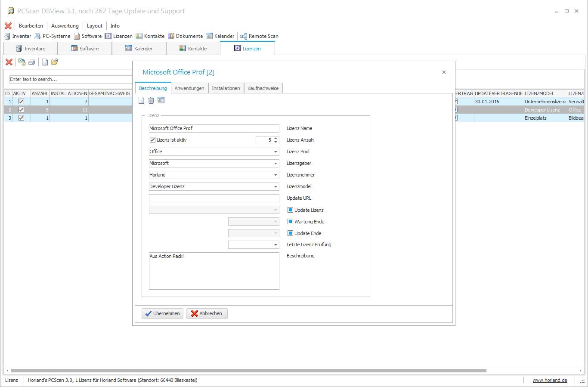Viewport: 588px width, 387px height.
Task: Switch to the Kalender main tab
Action: 139,49
